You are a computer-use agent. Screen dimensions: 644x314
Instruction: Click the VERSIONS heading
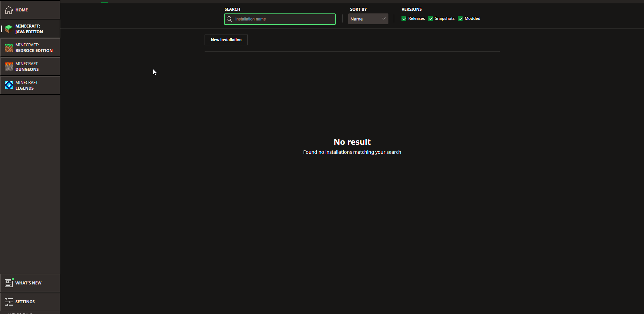412,9
